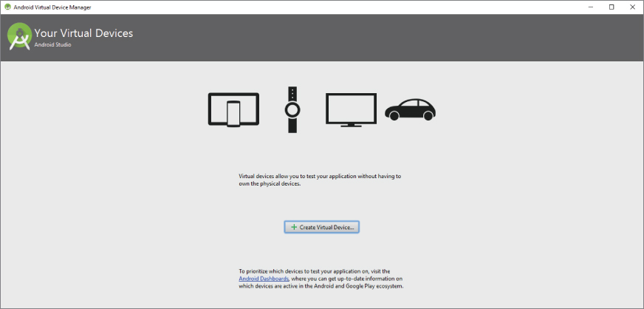Click the 'Android Virtual Device Manager' title text
Screen dimensions: 644x309
[52, 7]
